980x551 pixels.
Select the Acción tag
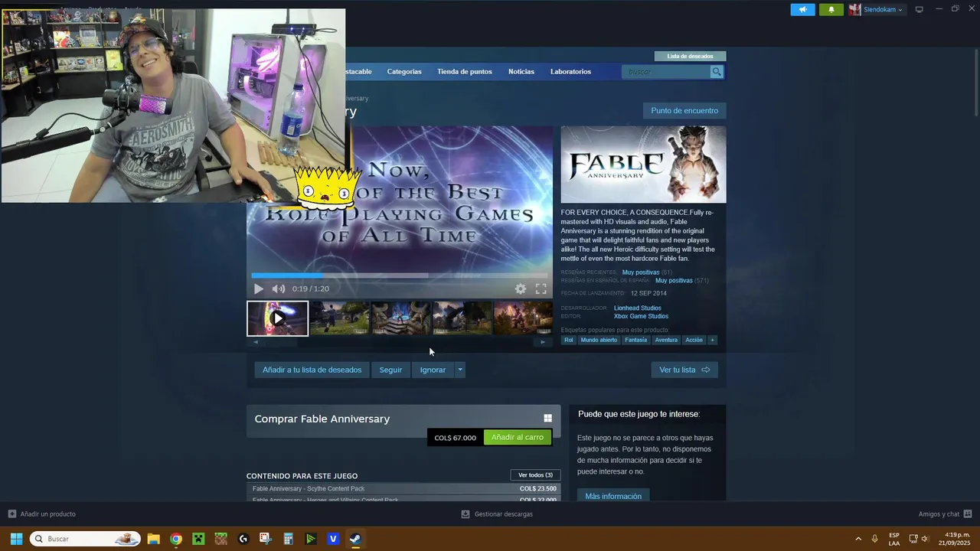pyautogui.click(x=694, y=340)
